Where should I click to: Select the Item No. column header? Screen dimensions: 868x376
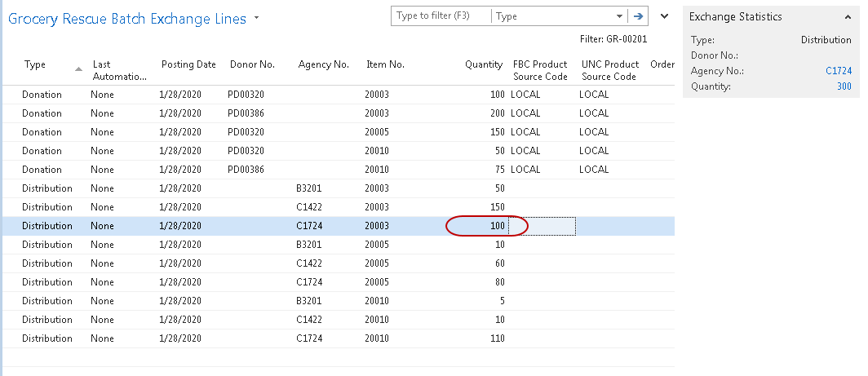pyautogui.click(x=385, y=65)
